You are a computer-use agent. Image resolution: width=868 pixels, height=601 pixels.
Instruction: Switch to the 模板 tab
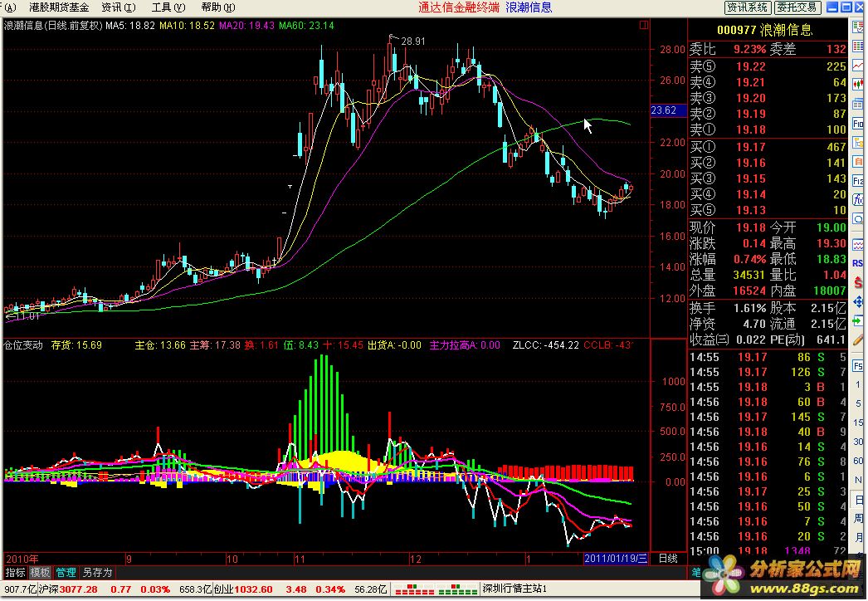click(x=40, y=572)
